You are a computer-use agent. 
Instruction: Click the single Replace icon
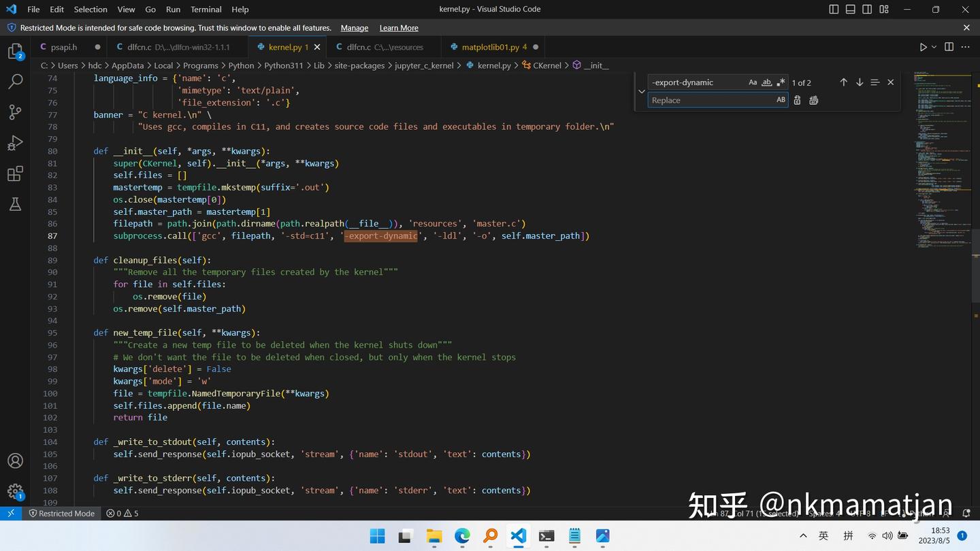click(x=797, y=100)
